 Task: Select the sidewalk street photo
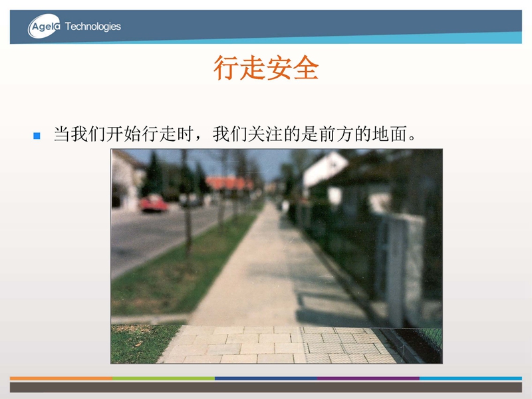(277, 256)
